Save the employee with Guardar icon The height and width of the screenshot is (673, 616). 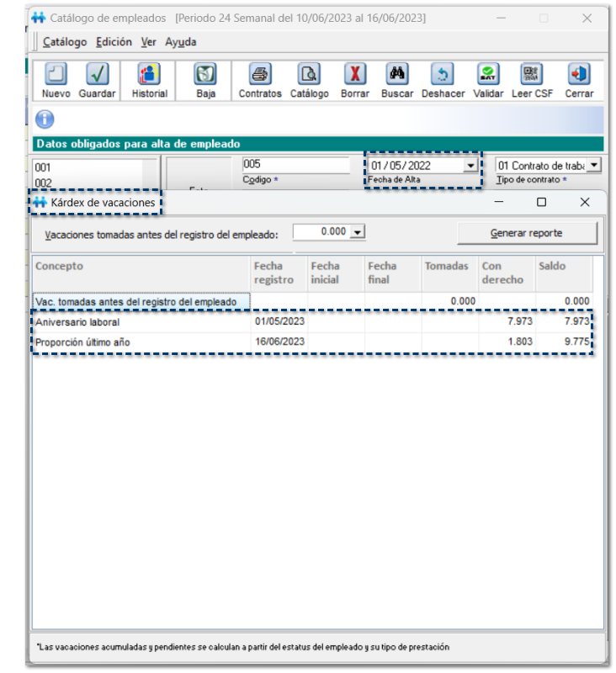pyautogui.click(x=97, y=76)
